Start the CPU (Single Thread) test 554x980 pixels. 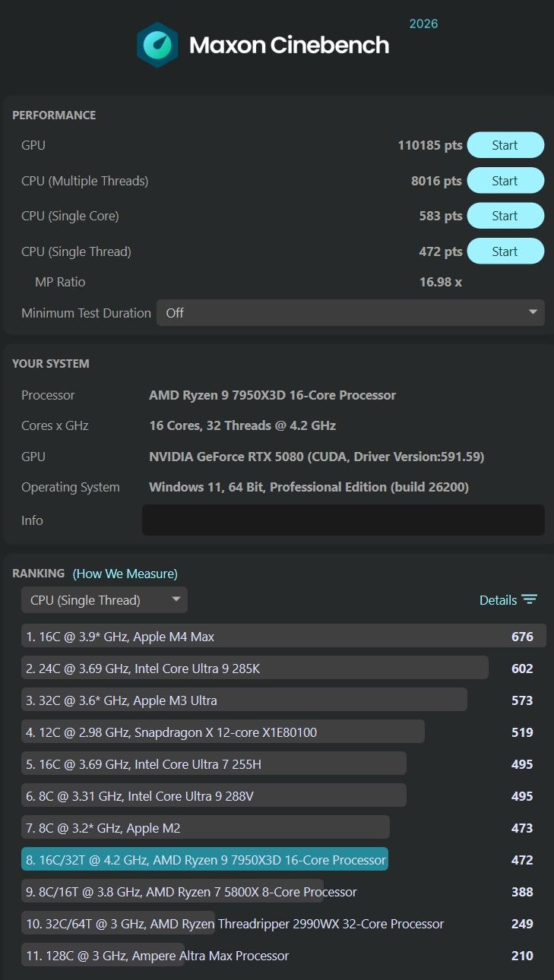505,251
